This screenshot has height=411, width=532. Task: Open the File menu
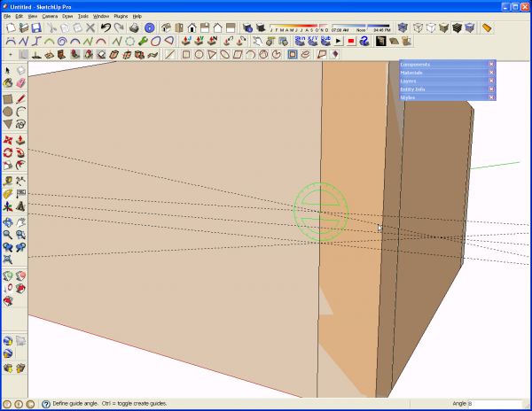pyautogui.click(x=7, y=16)
